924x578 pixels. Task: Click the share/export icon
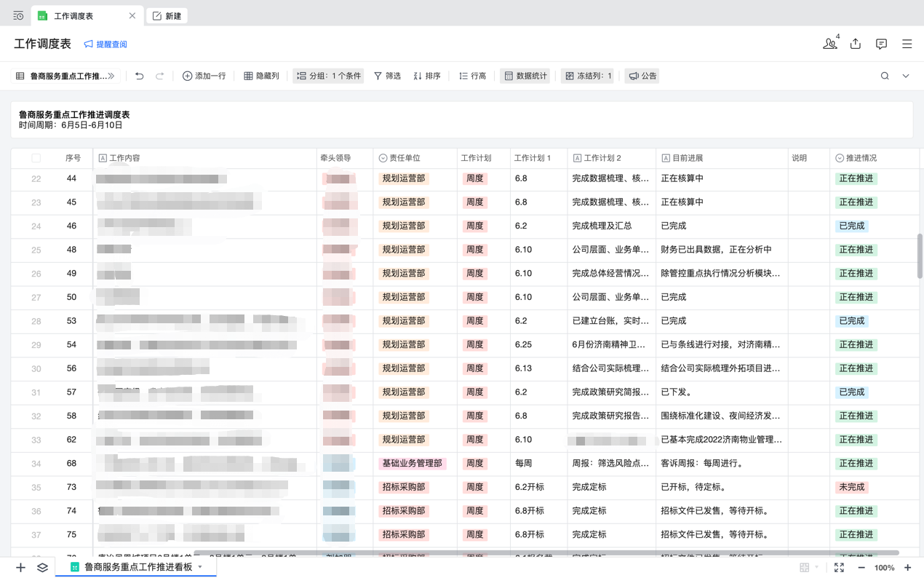point(856,44)
